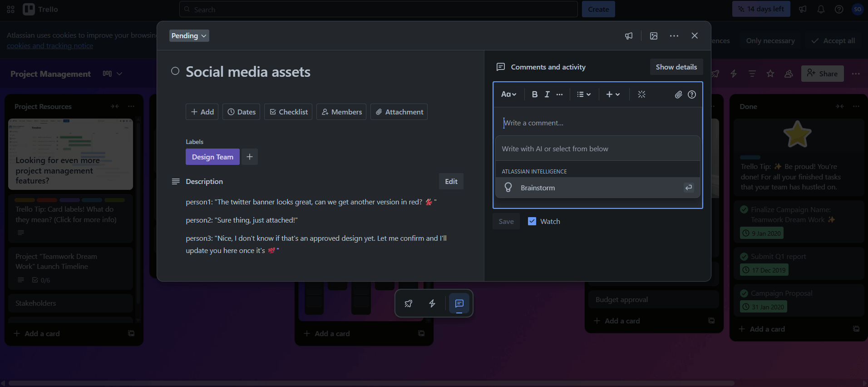Click the rocket icon in bottom toolbar
Viewport: 868px width, 387px height.
(409, 303)
